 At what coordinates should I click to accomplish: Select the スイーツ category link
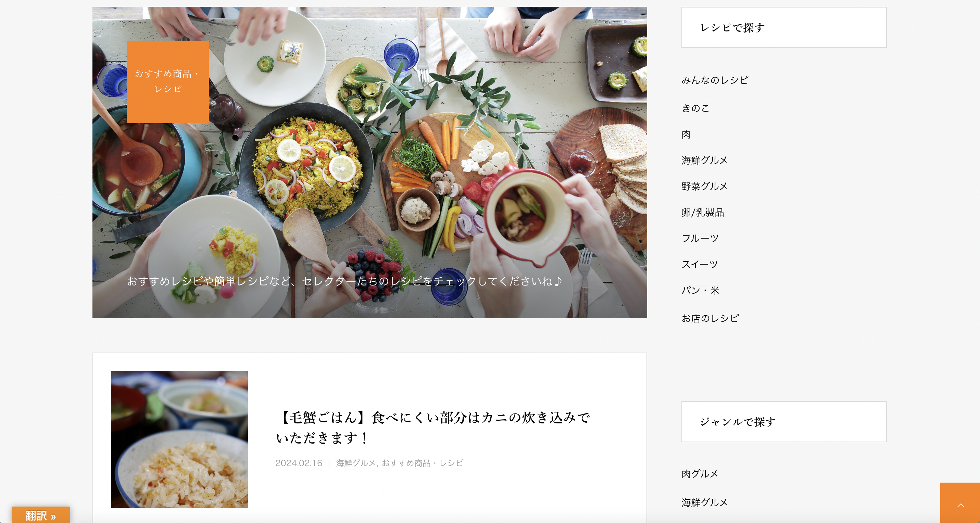(700, 264)
